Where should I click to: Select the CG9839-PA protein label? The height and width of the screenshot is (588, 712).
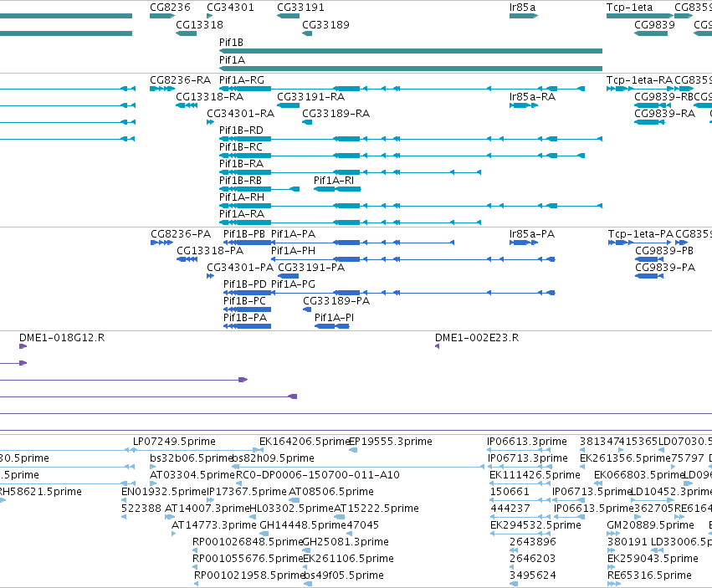(x=665, y=268)
